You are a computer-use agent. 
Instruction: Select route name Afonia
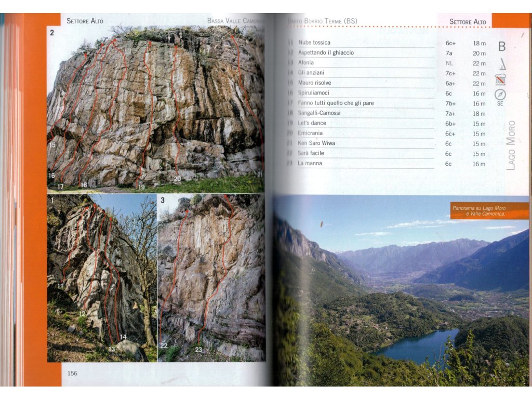pyautogui.click(x=305, y=62)
